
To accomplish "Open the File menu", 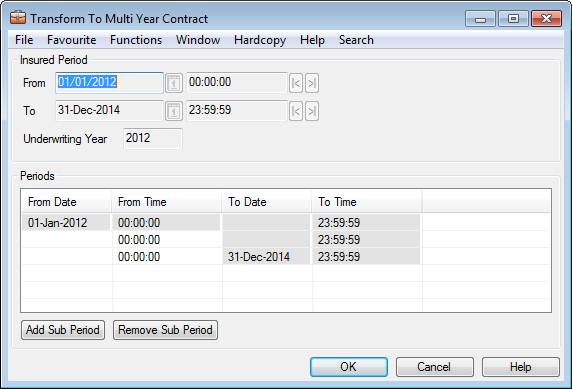I will 24,40.
